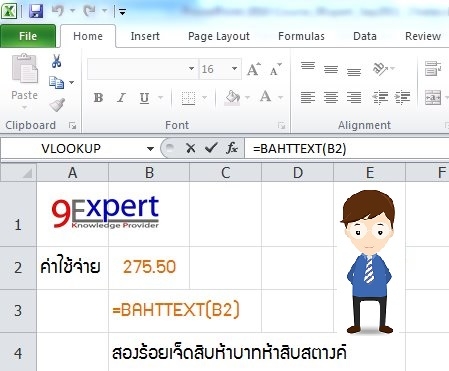Open Copy options dropdown arrow
The width and height of the screenshot is (449, 371).
(72, 82)
